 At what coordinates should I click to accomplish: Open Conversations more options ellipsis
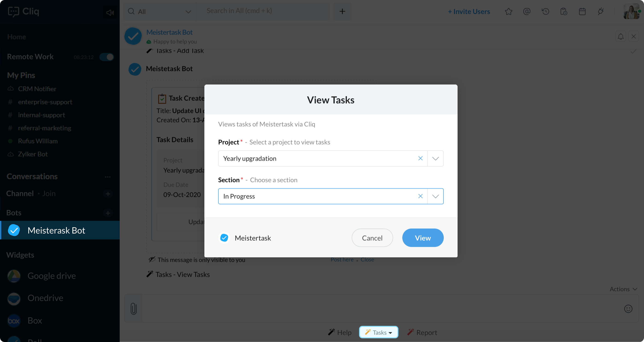click(108, 177)
